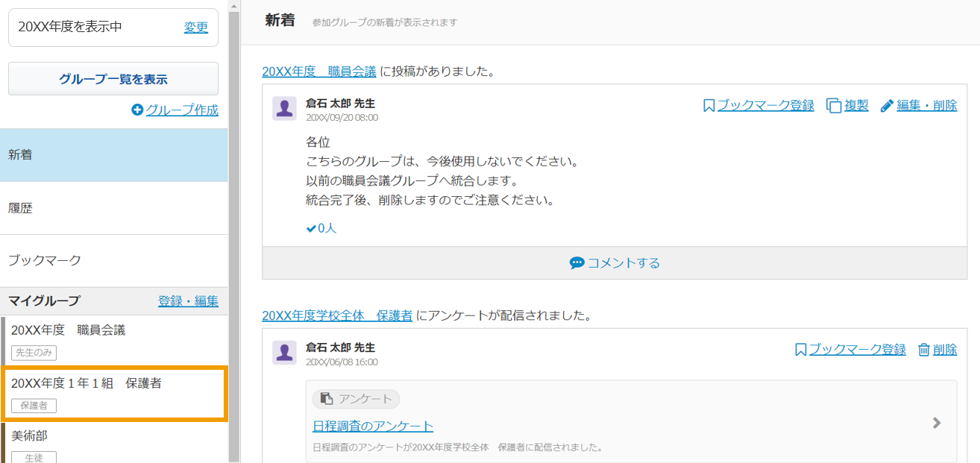Toggle the 0人 checkmark confirmation
Image resolution: width=980 pixels, height=463 pixels.
pos(321,228)
